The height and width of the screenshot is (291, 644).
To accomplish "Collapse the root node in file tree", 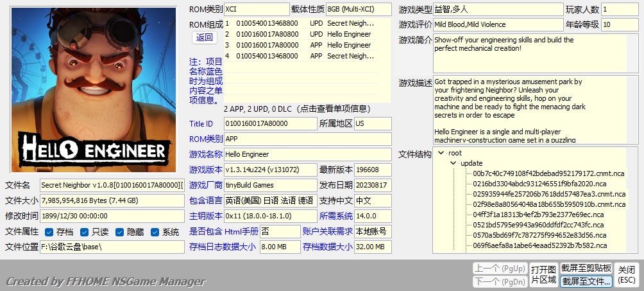I will point(441,153).
